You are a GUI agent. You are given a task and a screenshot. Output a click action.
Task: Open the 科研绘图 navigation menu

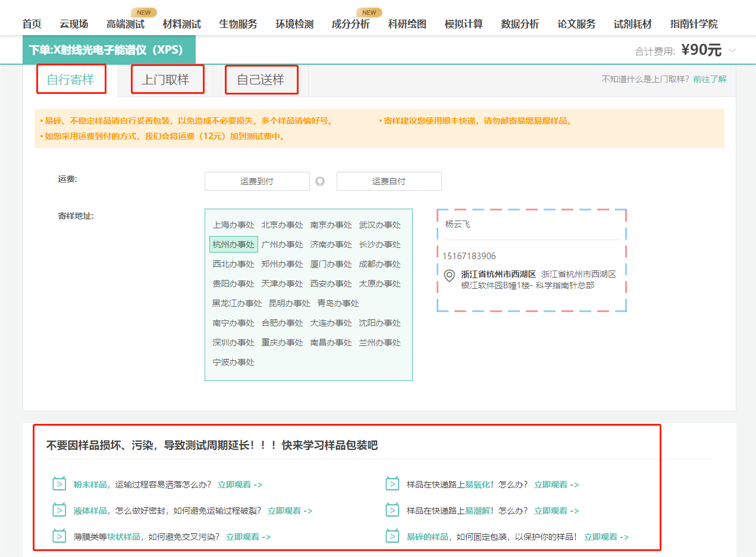407,24
